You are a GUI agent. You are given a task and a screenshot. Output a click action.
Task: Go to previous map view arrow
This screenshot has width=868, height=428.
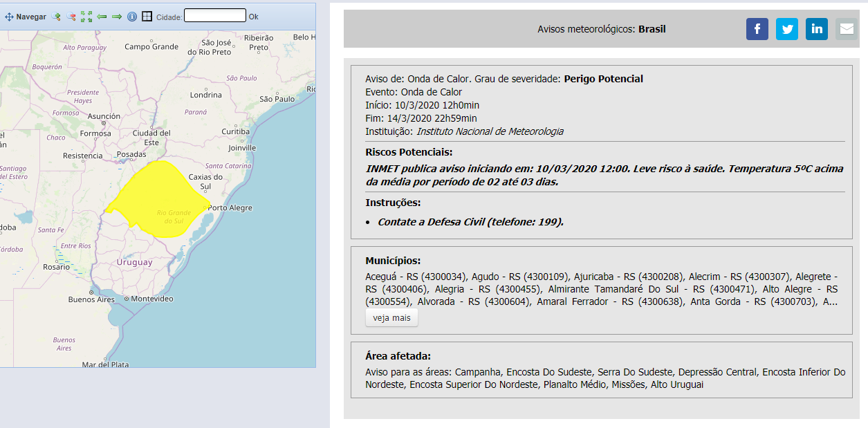pos(102,17)
